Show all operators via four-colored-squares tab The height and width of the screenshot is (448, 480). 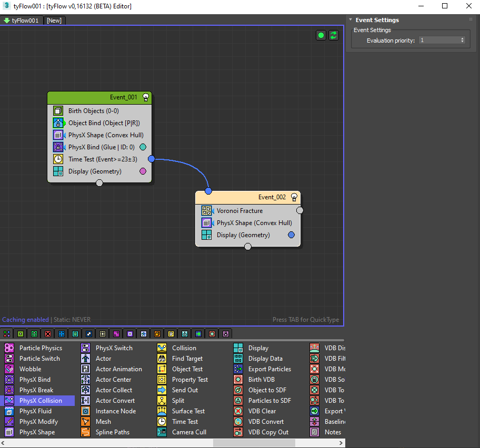coord(7,333)
